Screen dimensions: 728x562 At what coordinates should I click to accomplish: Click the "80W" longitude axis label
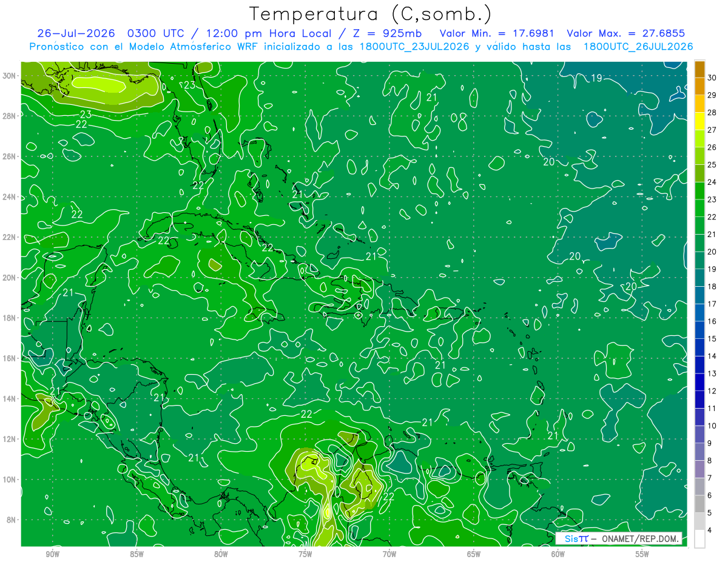221,554
